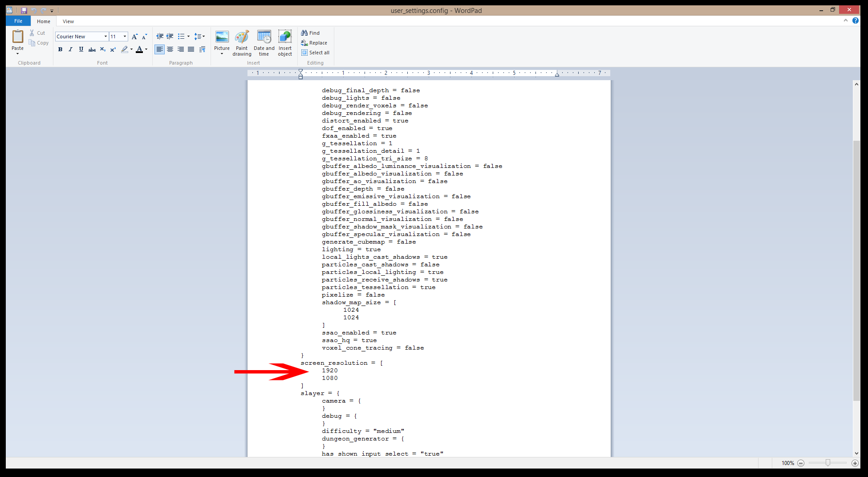The width and height of the screenshot is (868, 477).
Task: Click the 1920 resolution value
Action: point(330,371)
